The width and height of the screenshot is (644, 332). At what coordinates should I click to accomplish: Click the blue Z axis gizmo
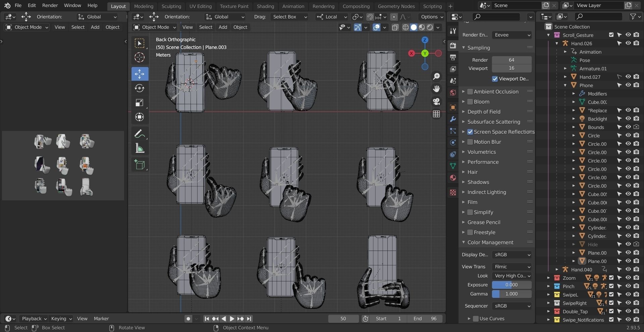coord(425,40)
